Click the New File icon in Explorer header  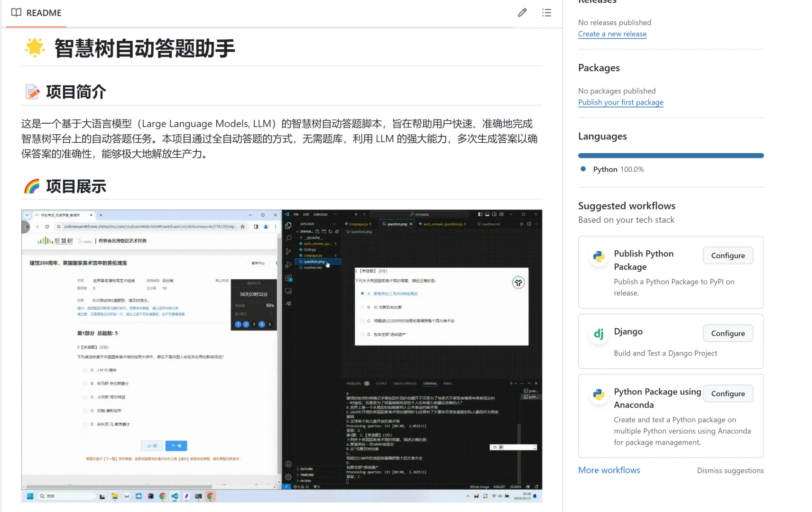[318, 230]
